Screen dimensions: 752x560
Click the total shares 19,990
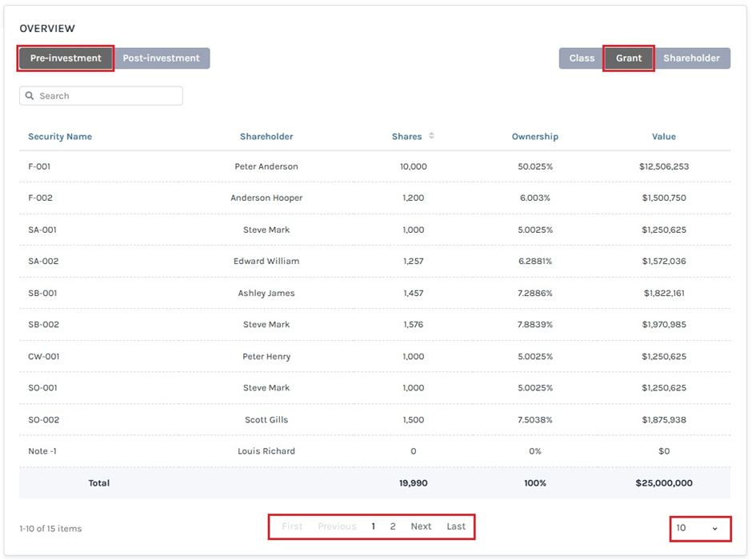coord(414,483)
